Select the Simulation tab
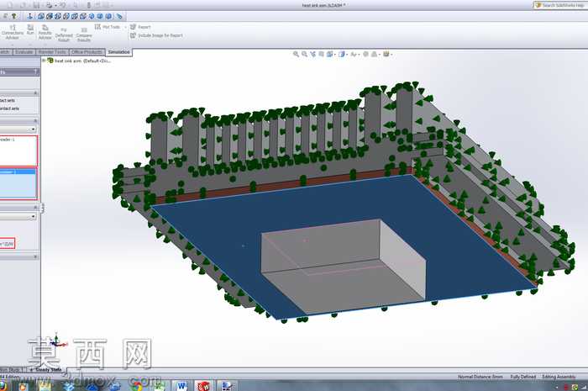Screen dimensions: 588x391 click(x=119, y=52)
